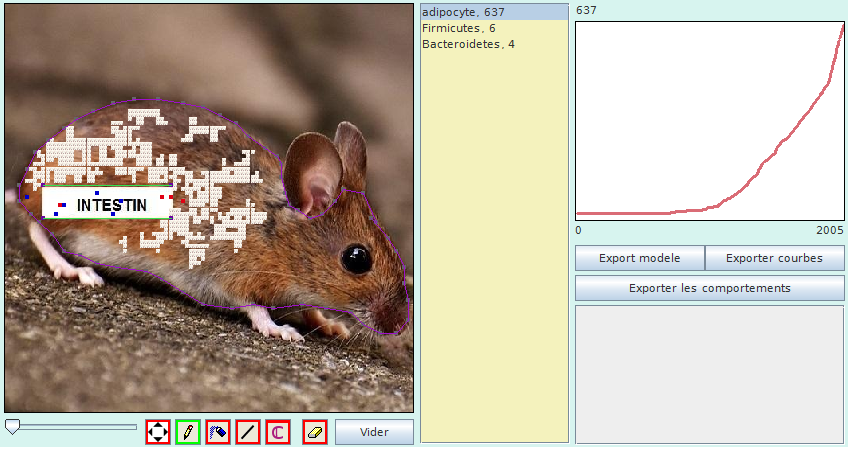Viewport: 848px width, 449px height.
Task: Select the pencil drawing tool
Action: 187,432
